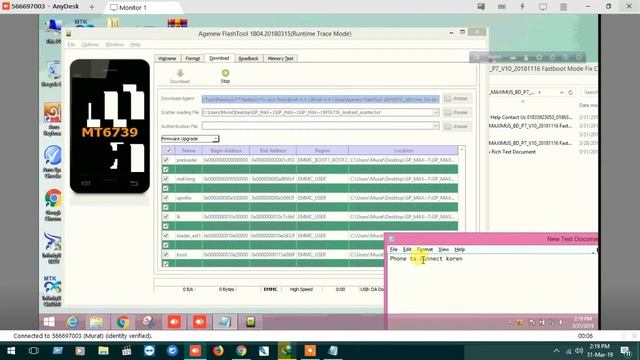Open AnyDesk actions lightning bolt icon
Screen dimensions: 640x360
click(522, 7)
